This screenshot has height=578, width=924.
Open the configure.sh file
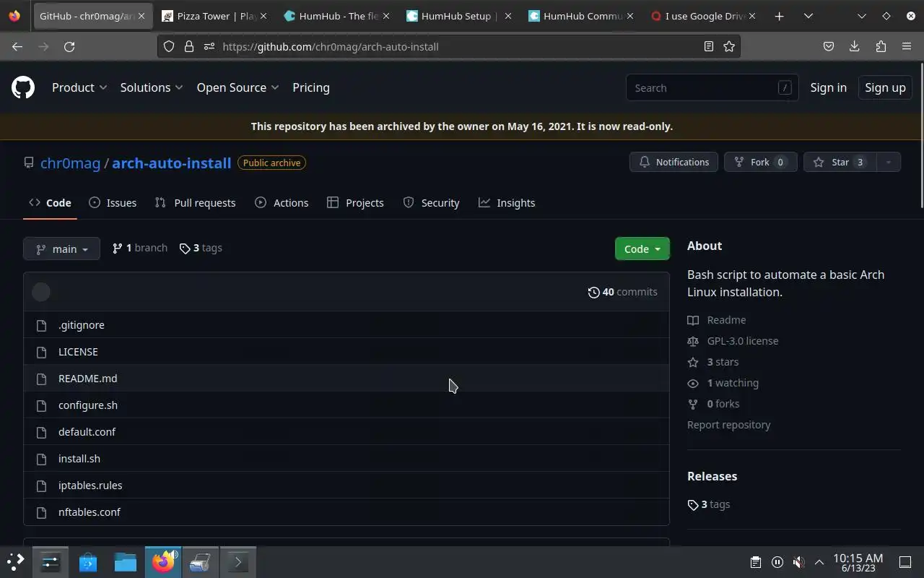coord(88,405)
